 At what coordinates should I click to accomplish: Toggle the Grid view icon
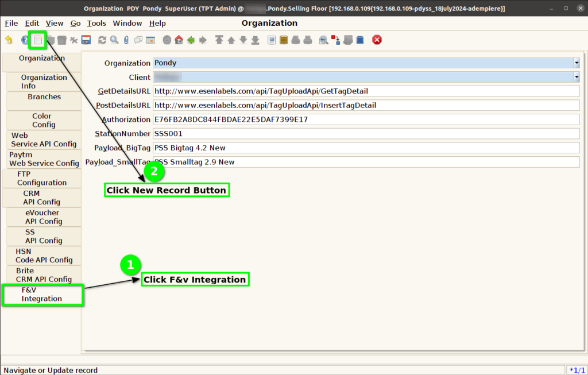[150, 40]
